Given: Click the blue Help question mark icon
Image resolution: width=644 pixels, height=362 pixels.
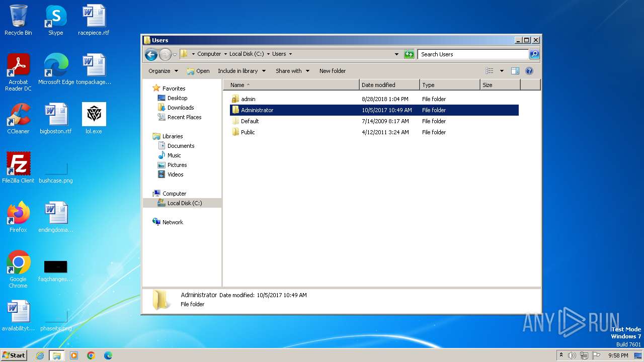Looking at the screenshot, I should click(x=529, y=71).
